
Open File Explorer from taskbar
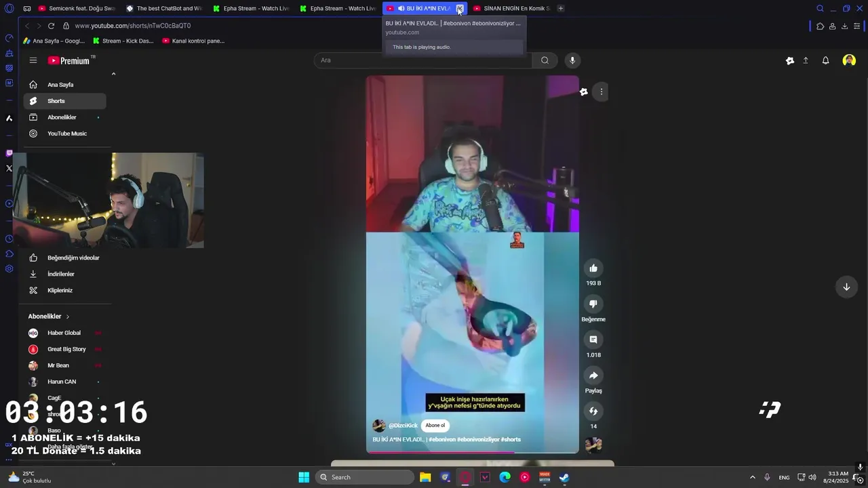pyautogui.click(x=425, y=477)
